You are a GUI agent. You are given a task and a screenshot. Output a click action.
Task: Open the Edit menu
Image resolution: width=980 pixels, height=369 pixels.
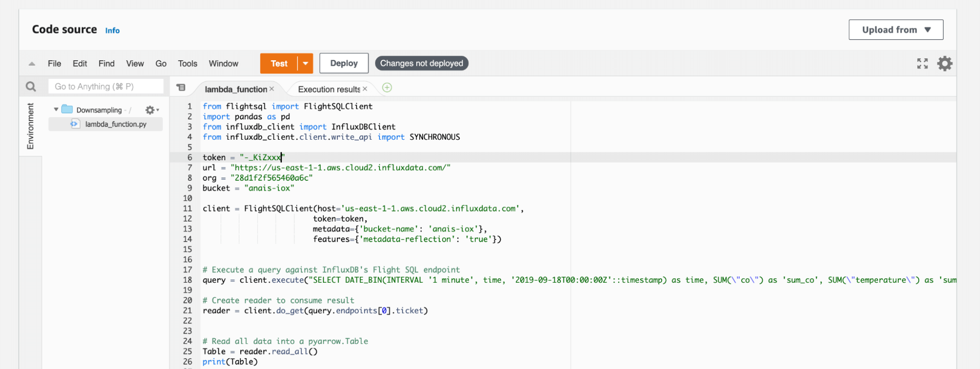[79, 63]
